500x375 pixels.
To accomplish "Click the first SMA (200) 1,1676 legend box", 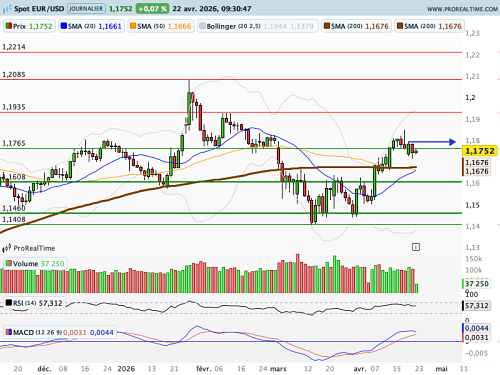I will click(356, 26).
